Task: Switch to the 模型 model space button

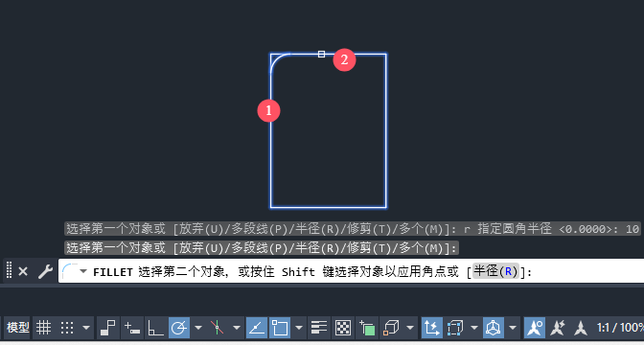Action: [x=17, y=328]
